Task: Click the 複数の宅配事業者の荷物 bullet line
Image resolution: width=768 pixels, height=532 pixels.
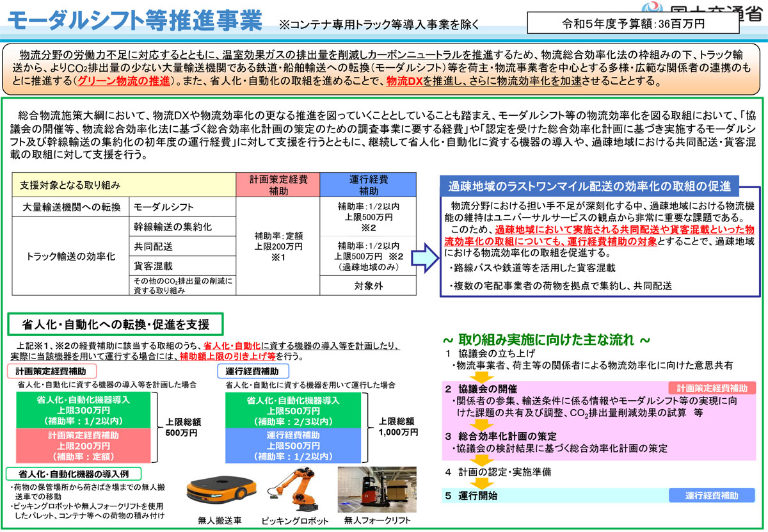Action: pyautogui.click(x=560, y=286)
